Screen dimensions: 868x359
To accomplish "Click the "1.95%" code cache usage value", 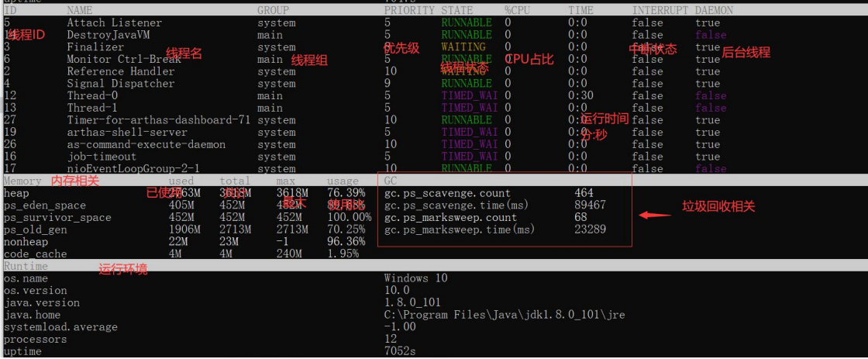I will tap(343, 254).
